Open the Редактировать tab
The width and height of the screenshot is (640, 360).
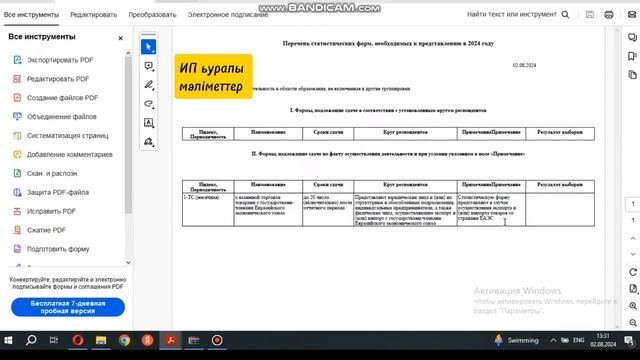93,15
